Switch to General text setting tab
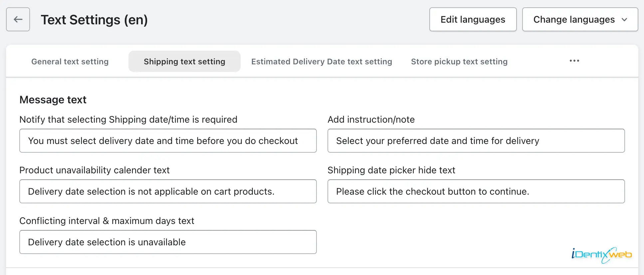The height and width of the screenshot is (275, 644). pos(70,62)
